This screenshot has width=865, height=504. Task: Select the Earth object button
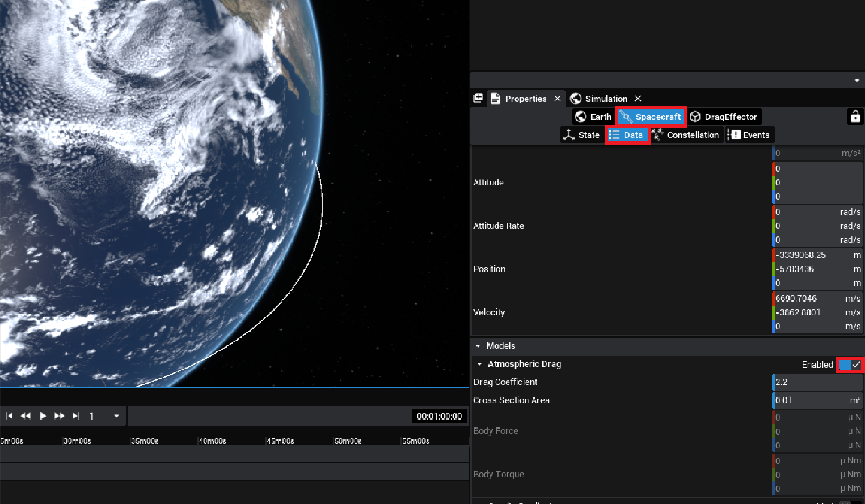point(593,117)
